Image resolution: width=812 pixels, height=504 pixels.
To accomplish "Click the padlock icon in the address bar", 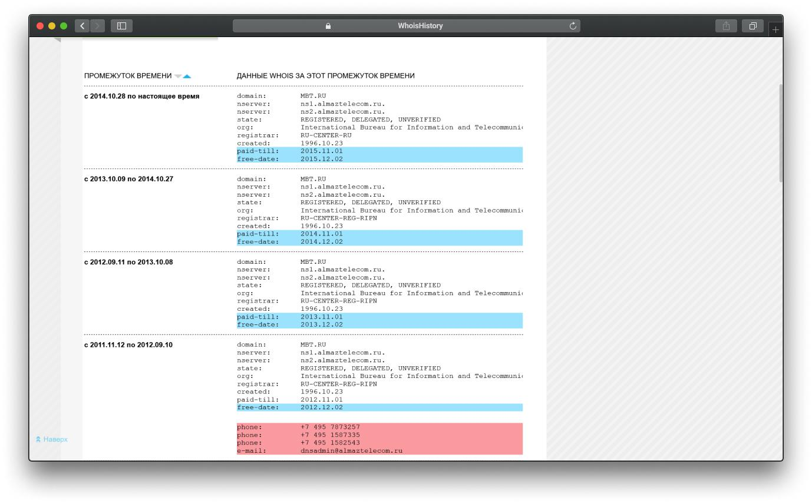I will [x=328, y=26].
